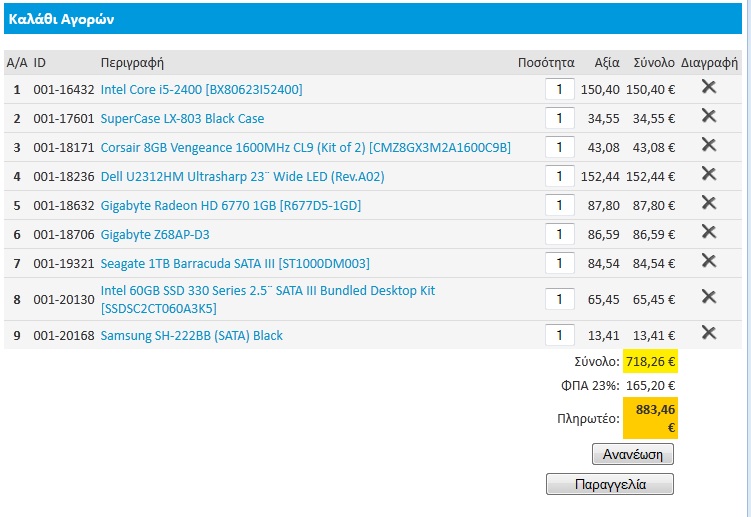Click the Ποσότητα column header
The width and height of the screenshot is (751, 517).
pos(546,63)
